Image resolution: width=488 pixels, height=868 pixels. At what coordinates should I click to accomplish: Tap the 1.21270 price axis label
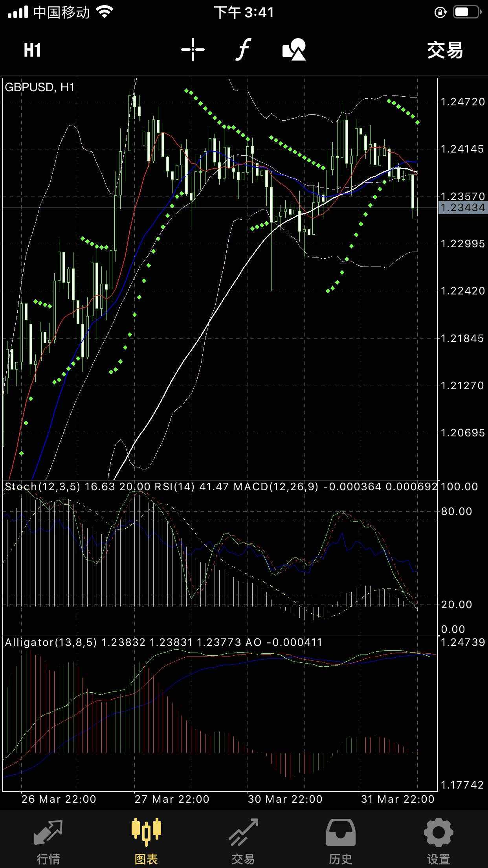(463, 386)
